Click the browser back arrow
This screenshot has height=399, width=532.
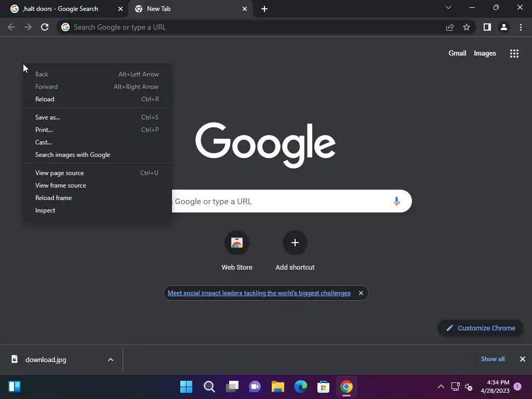[11, 27]
